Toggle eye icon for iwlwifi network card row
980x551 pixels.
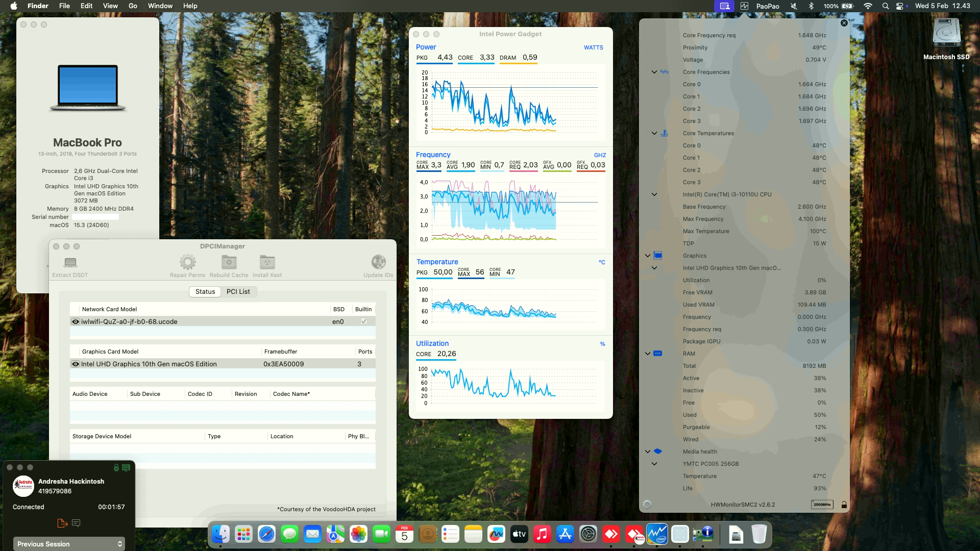(76, 321)
